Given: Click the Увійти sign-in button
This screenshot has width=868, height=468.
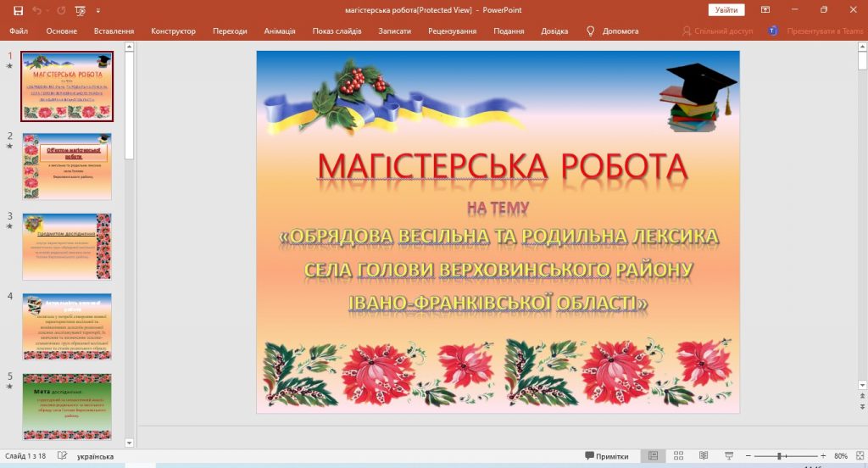Looking at the screenshot, I should (x=726, y=10).
